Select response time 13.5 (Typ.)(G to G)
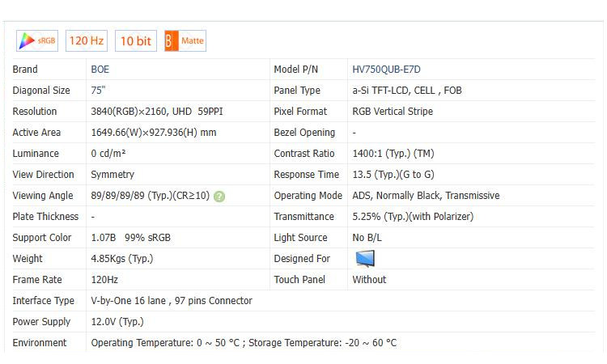Image resolution: width=607 pixels, height=364 pixels. tap(393, 175)
